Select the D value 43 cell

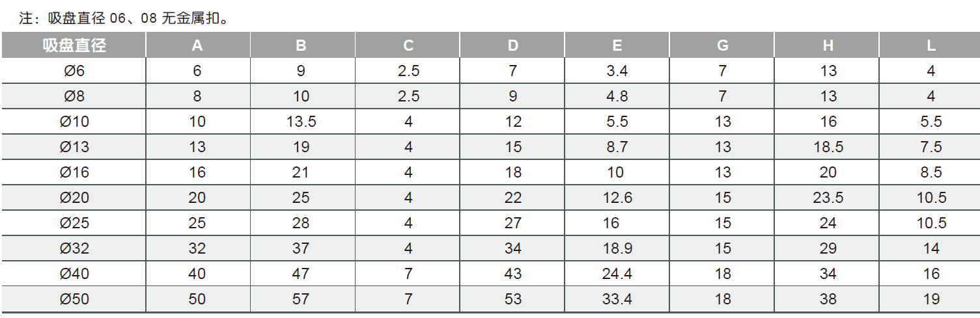tap(513, 274)
